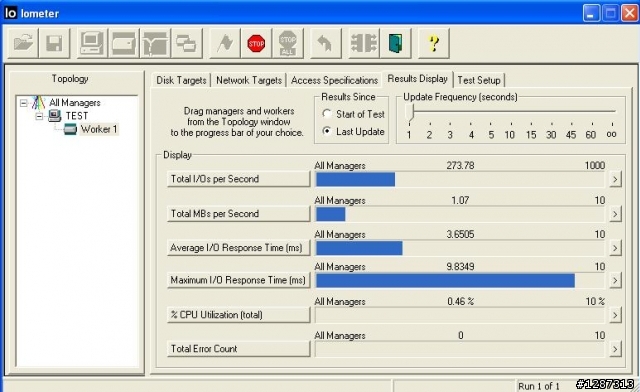Image resolution: width=640 pixels, height=392 pixels.
Task: Reset workers with the undo arrow icon
Action: (325, 43)
